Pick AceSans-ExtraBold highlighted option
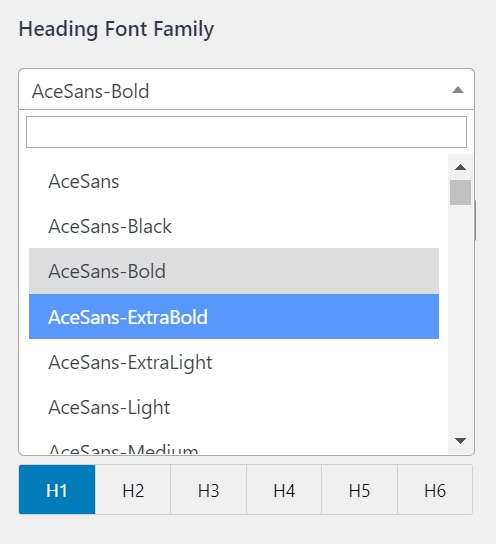This screenshot has width=496, height=544. tap(234, 316)
